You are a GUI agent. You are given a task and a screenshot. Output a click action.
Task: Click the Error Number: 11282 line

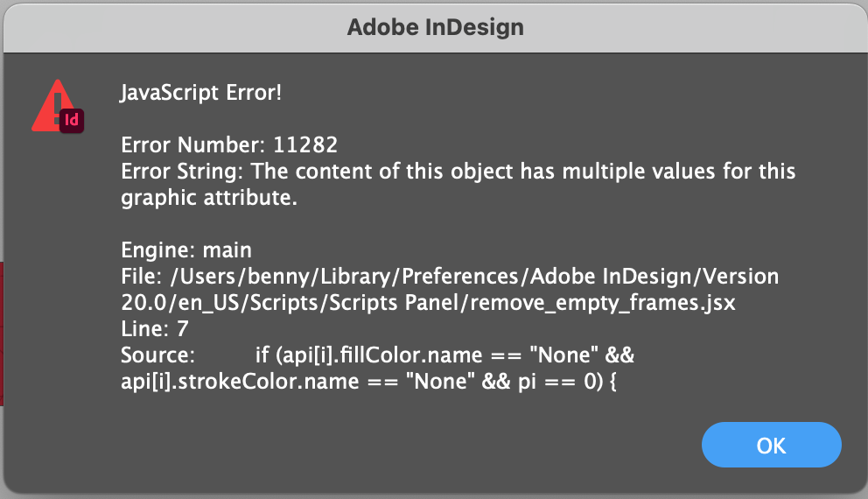(x=229, y=144)
